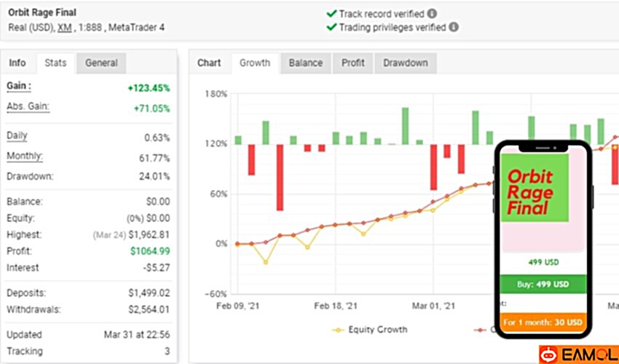Click the For 1 month: 30 USD button
This screenshot has width=619, height=364.
click(x=543, y=323)
